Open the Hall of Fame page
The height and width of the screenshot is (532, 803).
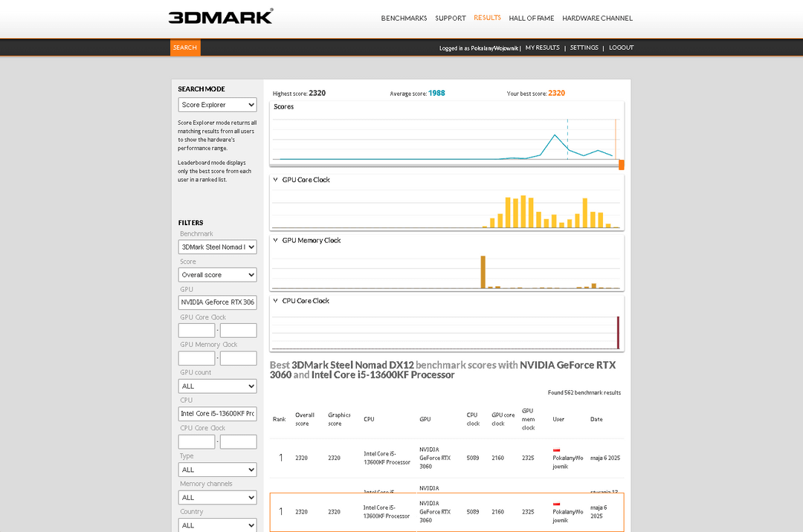click(532, 19)
